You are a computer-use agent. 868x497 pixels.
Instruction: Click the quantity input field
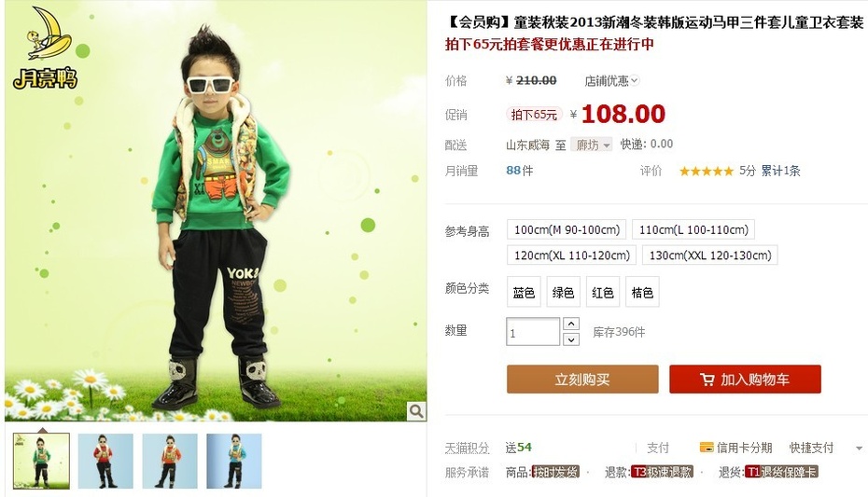click(533, 332)
